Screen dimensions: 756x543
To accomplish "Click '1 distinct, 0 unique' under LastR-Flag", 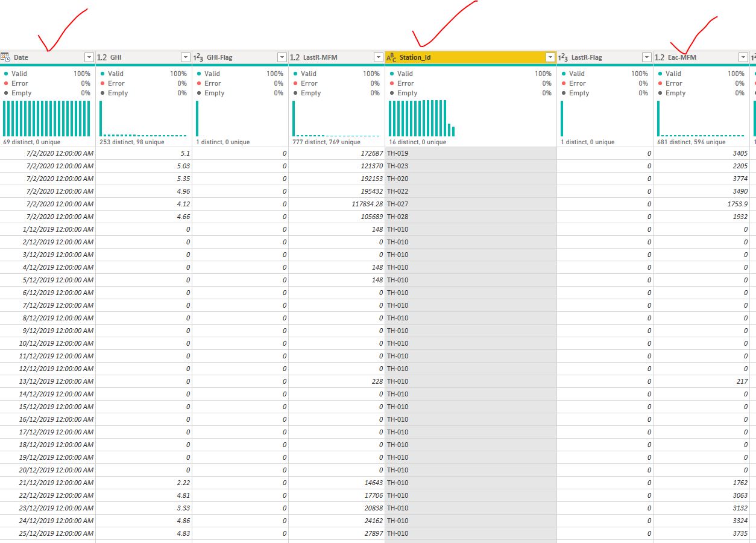I will pos(588,142).
